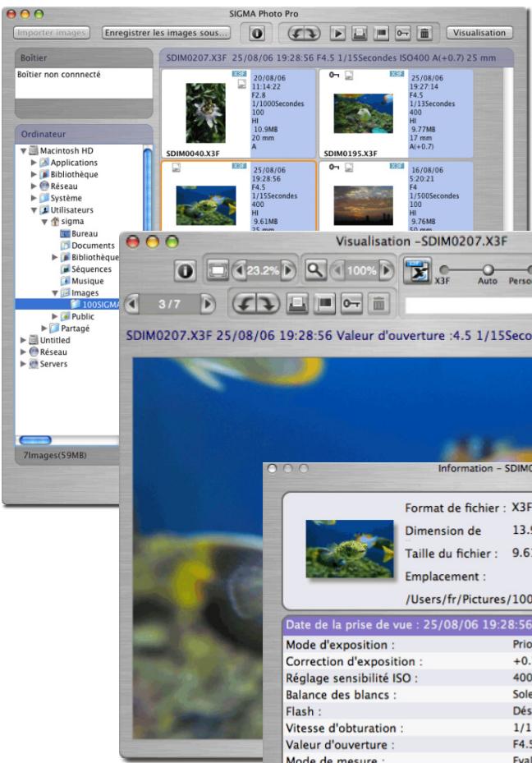Rotate right in main window toolbar
Viewport: 532px width, 763px height.
point(312,33)
